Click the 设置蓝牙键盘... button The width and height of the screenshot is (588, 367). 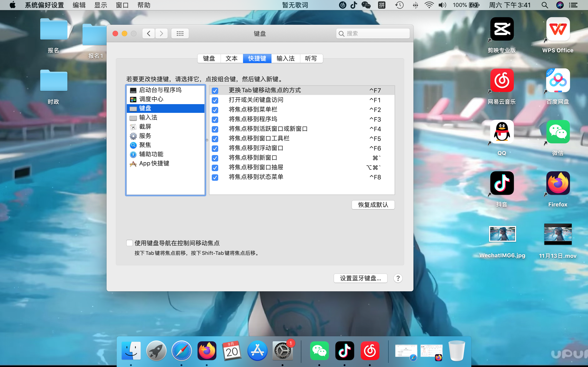click(x=360, y=278)
